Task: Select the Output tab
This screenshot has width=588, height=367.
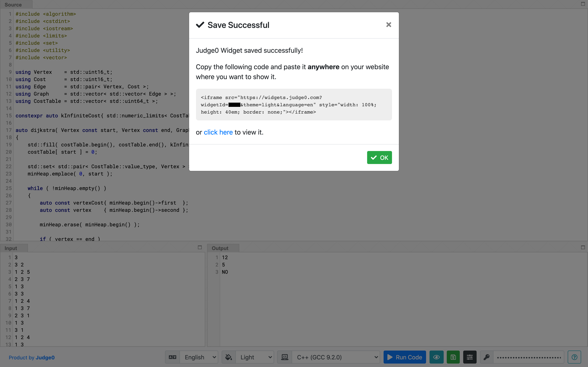Action: point(220,248)
